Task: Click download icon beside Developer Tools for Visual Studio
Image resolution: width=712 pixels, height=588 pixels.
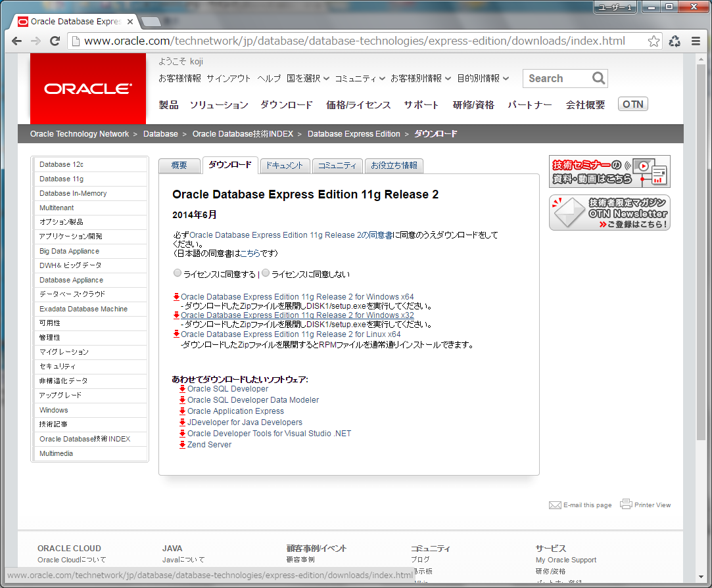Action: click(x=182, y=434)
